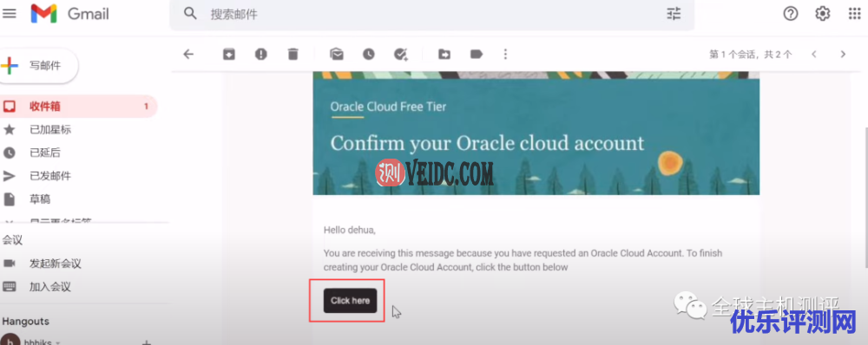
Task: Add the email to Tasks
Action: click(x=401, y=54)
